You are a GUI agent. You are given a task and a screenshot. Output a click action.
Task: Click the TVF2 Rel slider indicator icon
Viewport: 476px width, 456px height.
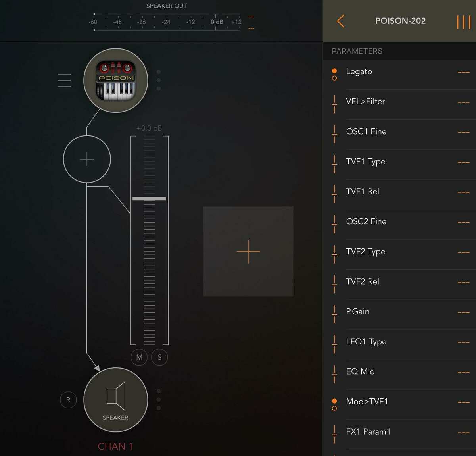click(x=334, y=284)
